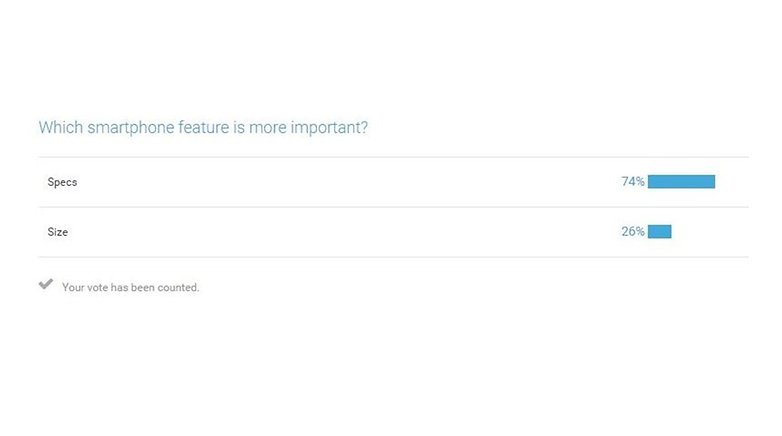Click the divider line above the Specs row
Image resolution: width=782 pixels, height=436 pixels.
click(x=393, y=157)
